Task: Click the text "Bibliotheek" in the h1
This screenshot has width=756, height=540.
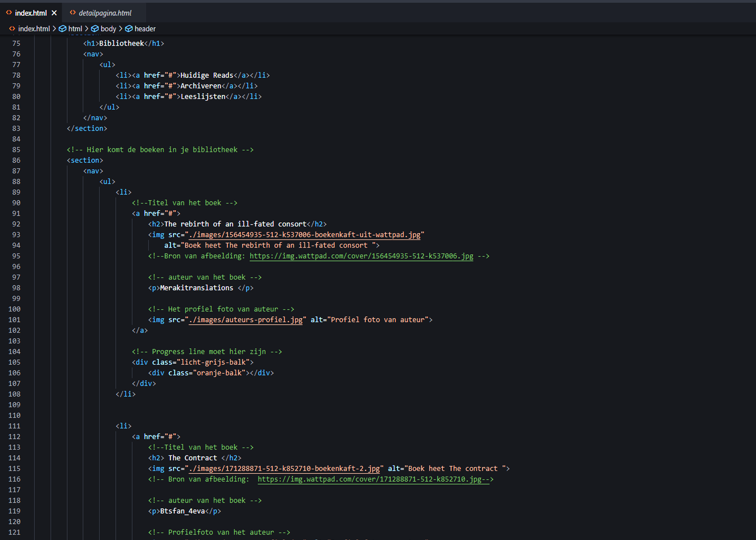Action: tap(122, 43)
